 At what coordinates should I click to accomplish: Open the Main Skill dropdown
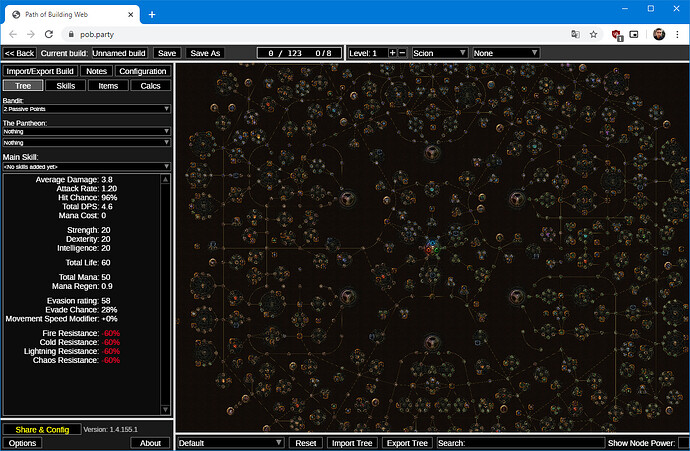(87, 167)
